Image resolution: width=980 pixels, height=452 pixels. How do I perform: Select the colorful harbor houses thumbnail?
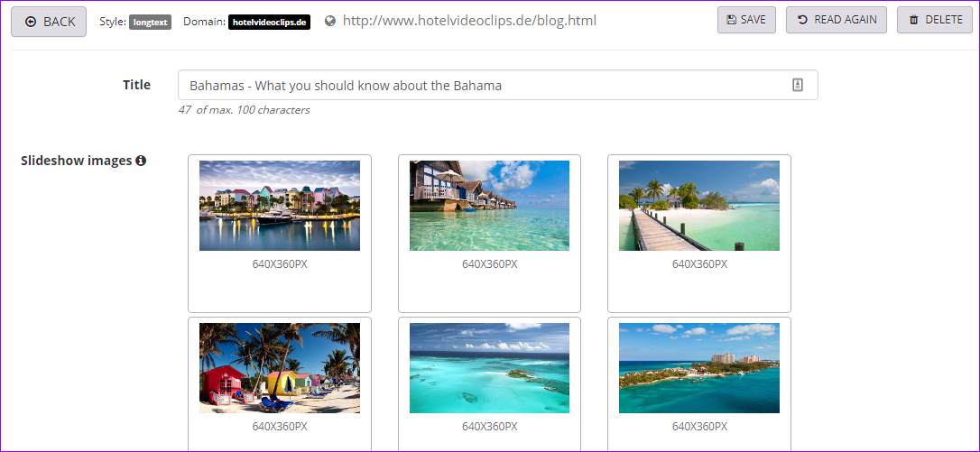pos(280,206)
